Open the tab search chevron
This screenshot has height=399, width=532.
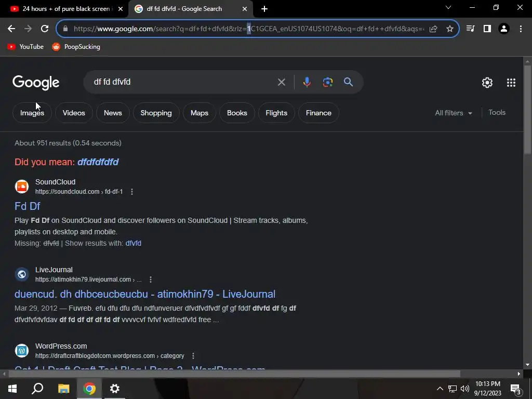pyautogui.click(x=448, y=7)
